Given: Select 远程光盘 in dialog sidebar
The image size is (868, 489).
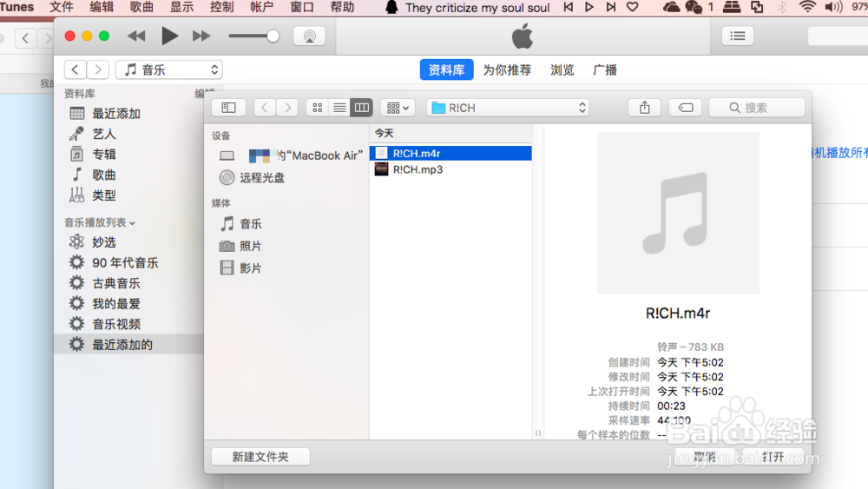Looking at the screenshot, I should (x=253, y=178).
